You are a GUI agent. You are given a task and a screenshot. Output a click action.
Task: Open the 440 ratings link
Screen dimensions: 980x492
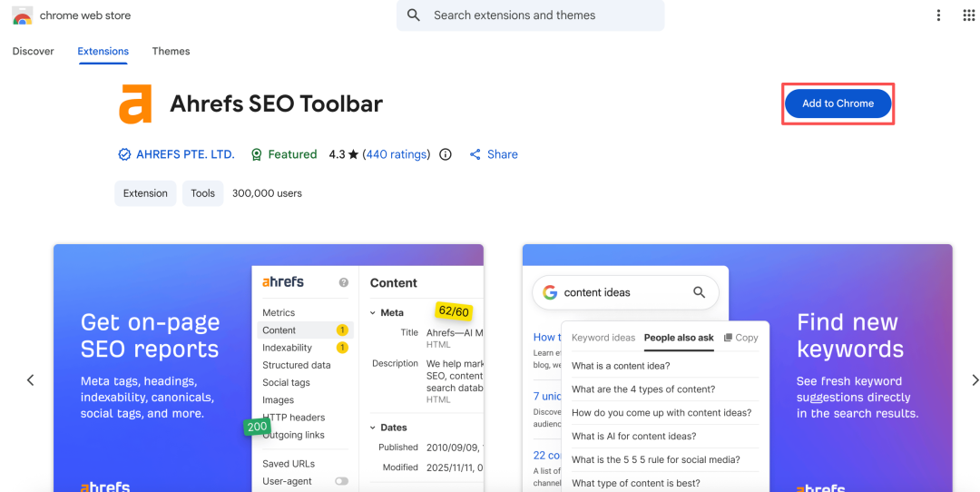[x=397, y=154]
